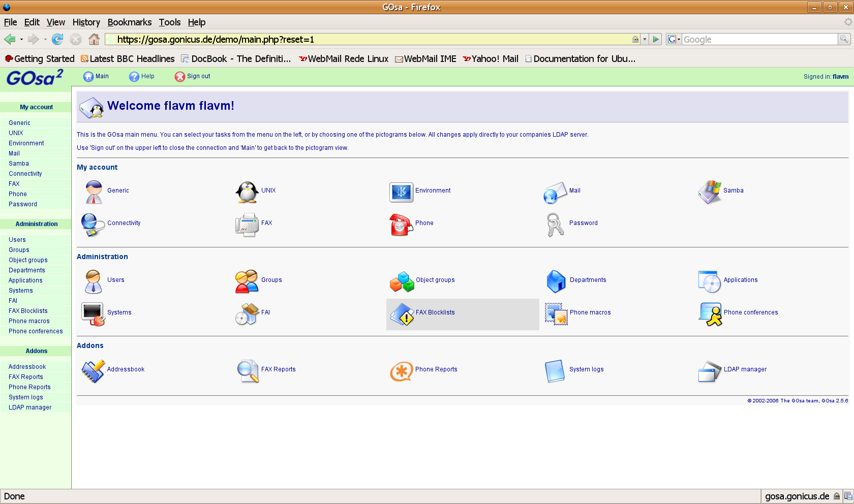This screenshot has width=854, height=504.
Task: Open the Environment pictogram icon
Action: 401,192
